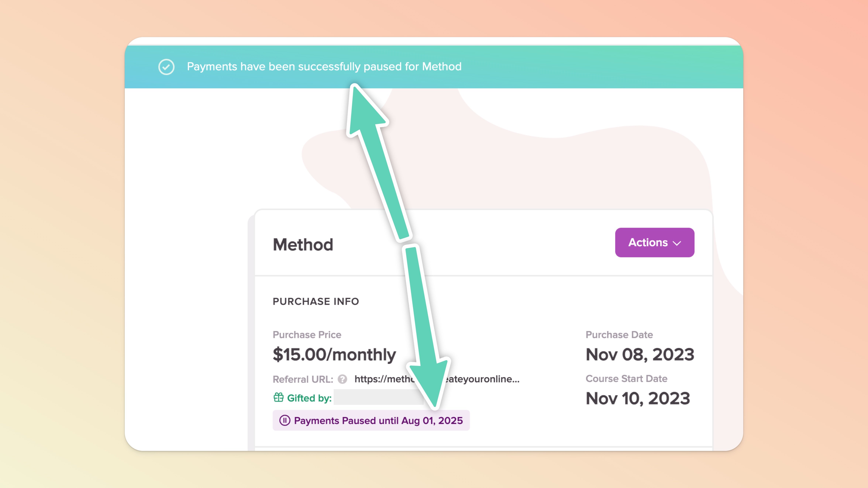The height and width of the screenshot is (488, 868).
Task: Click the Method card title
Action: pos(303,245)
